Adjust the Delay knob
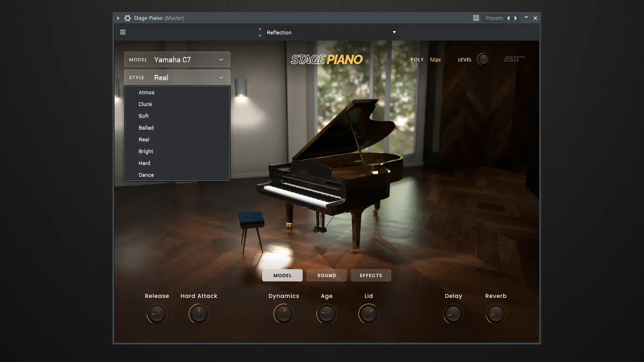The height and width of the screenshot is (362, 644). pyautogui.click(x=453, y=313)
